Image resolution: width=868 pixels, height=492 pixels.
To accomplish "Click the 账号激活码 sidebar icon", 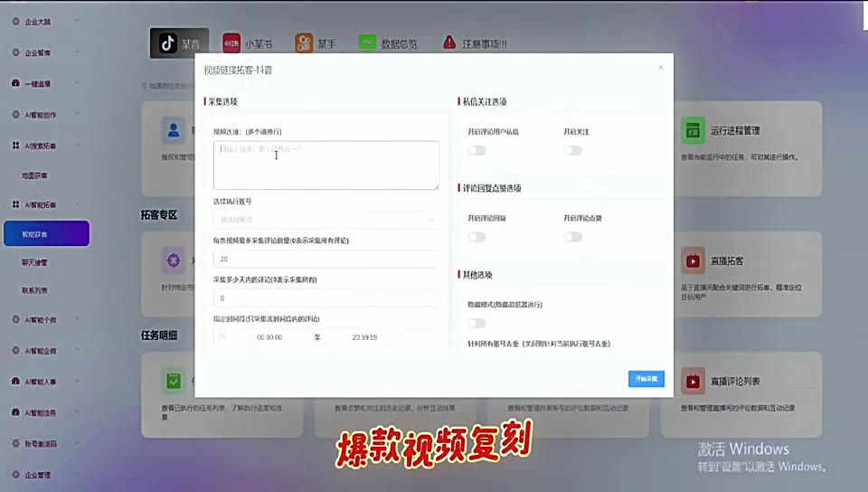I will 15,443.
